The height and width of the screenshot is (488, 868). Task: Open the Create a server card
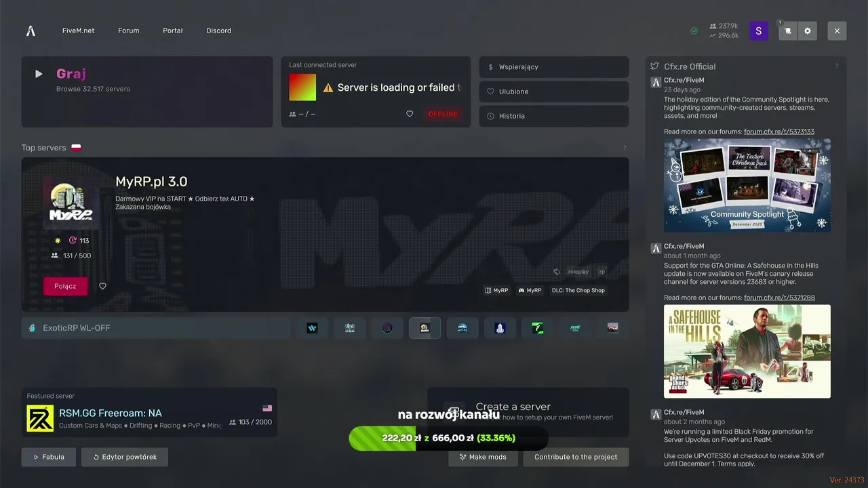point(528,412)
